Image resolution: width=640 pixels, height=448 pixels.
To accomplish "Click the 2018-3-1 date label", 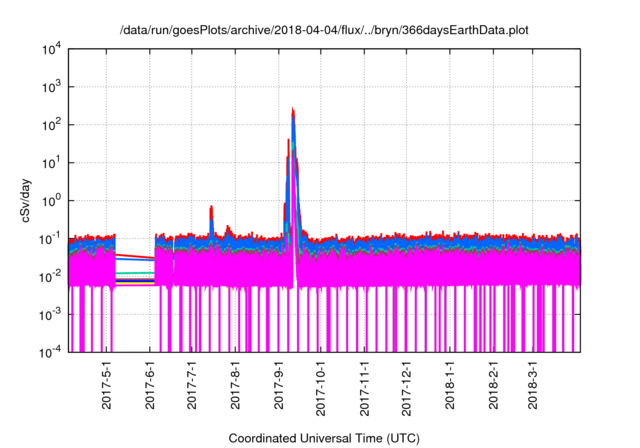I will click(x=533, y=384).
